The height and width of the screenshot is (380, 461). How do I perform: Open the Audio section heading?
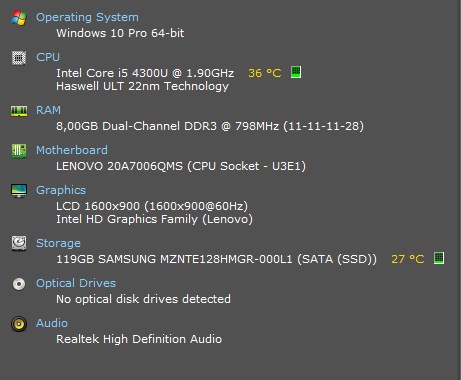(x=52, y=323)
